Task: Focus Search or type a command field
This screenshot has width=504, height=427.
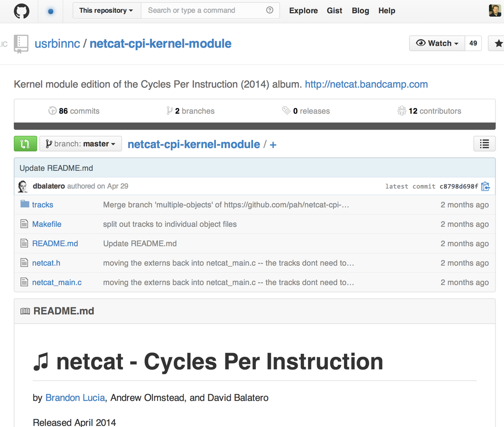Action: (210, 10)
